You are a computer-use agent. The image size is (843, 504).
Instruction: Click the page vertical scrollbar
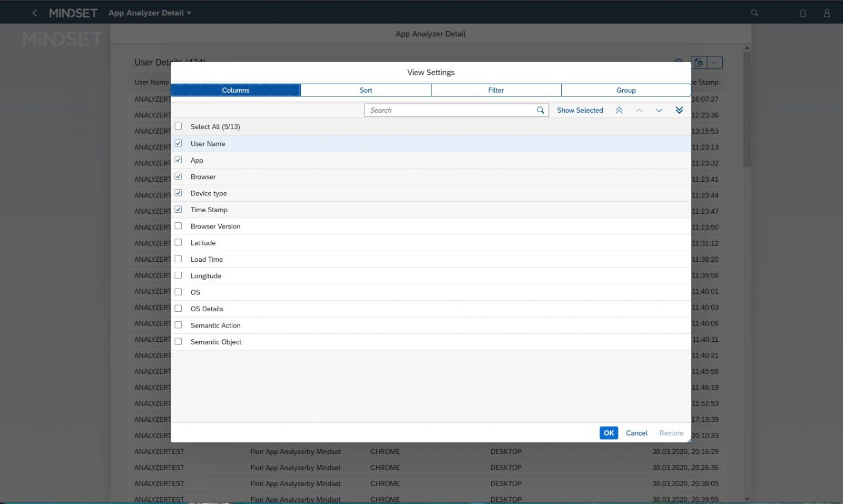pyautogui.click(x=747, y=110)
